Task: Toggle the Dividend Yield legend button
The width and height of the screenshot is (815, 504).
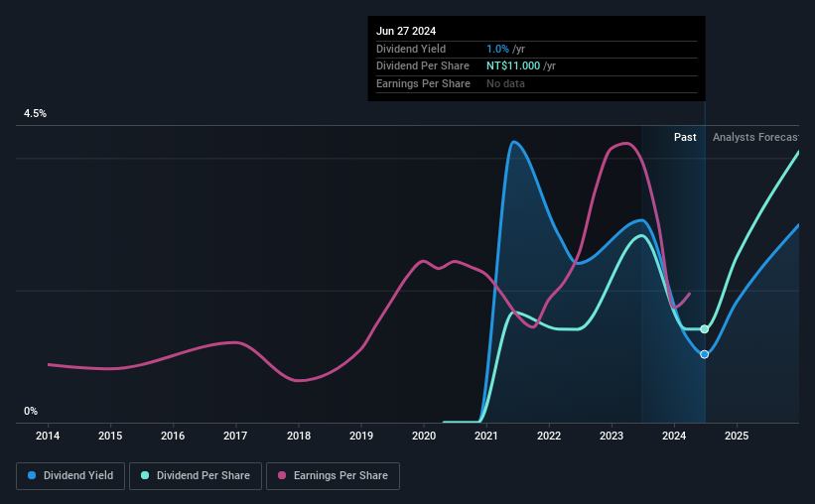Action: click(x=70, y=476)
